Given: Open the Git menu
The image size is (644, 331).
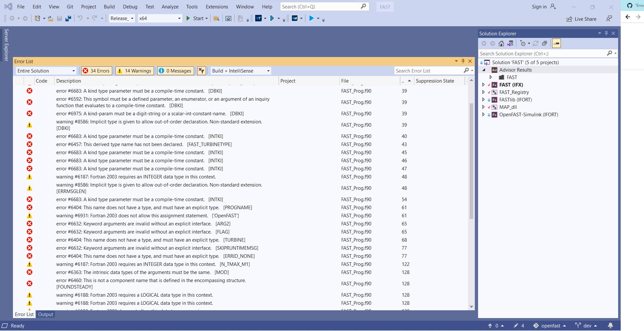Looking at the screenshot, I should click(x=70, y=6).
